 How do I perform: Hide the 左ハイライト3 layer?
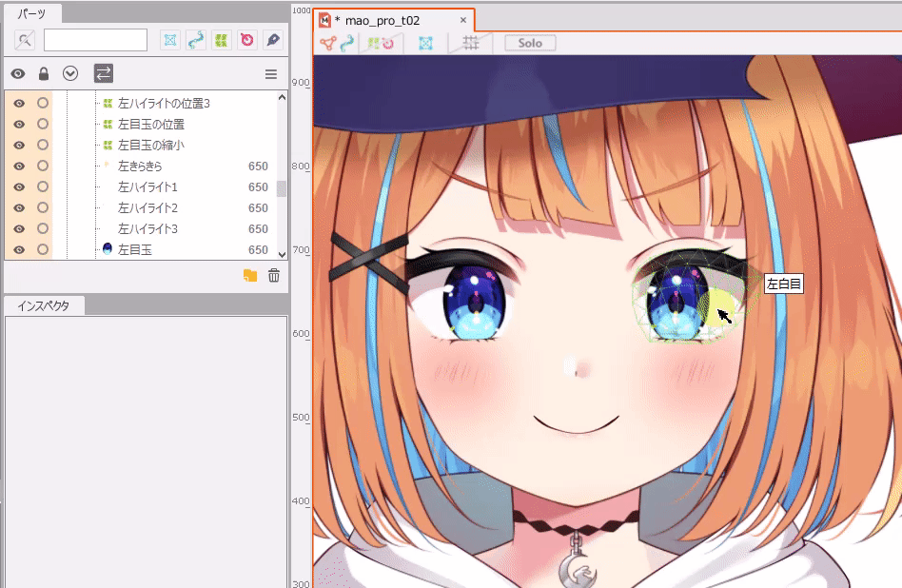(x=19, y=229)
